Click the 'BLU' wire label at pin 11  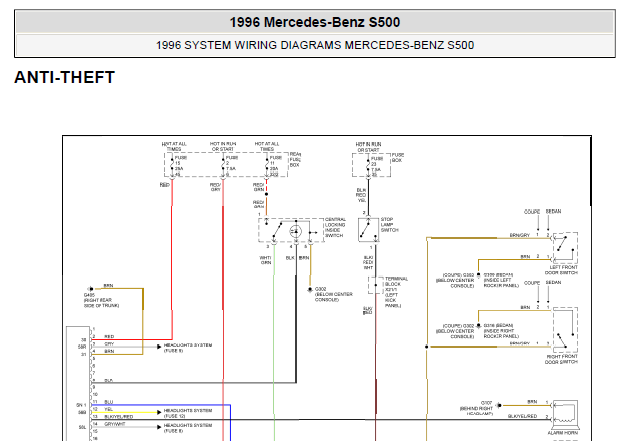pyautogui.click(x=108, y=402)
